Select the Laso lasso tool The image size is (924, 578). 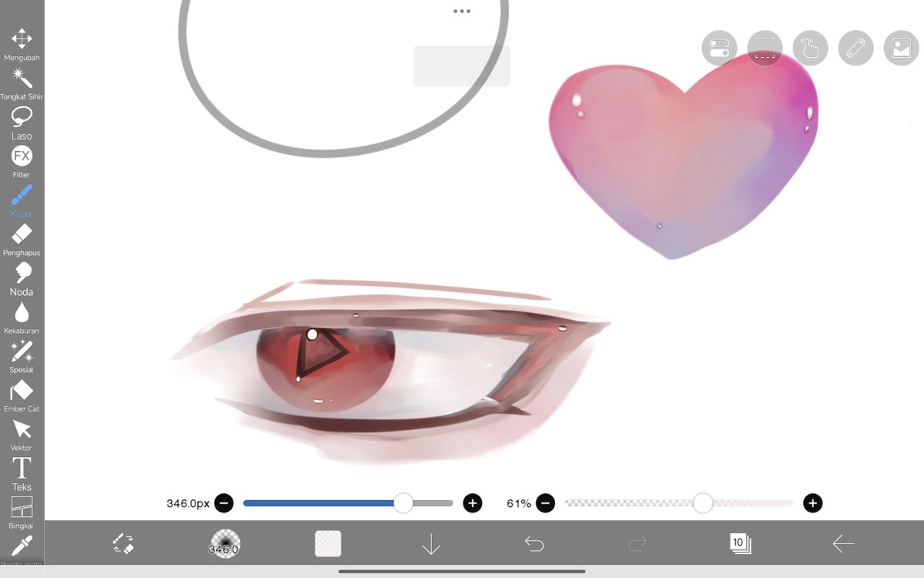(x=22, y=123)
